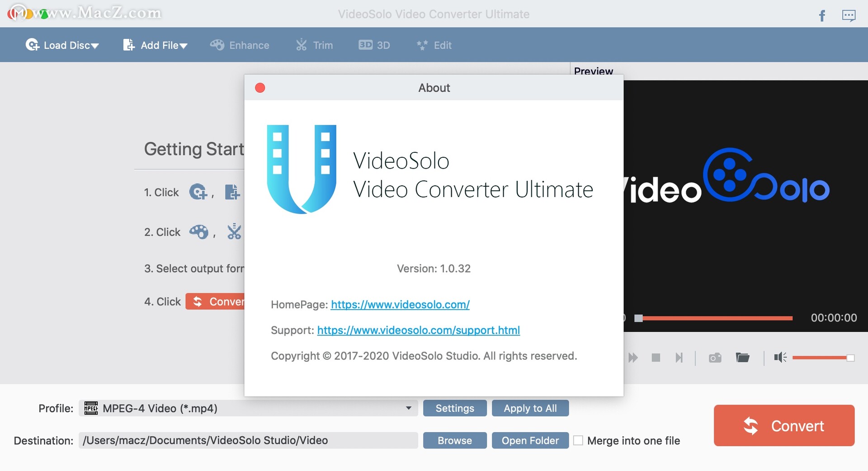Open the Load Disc dropdown

pyautogui.click(x=62, y=45)
